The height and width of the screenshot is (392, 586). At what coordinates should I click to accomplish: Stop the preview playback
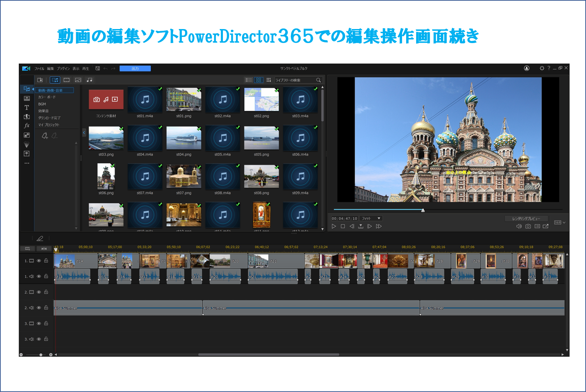343,226
